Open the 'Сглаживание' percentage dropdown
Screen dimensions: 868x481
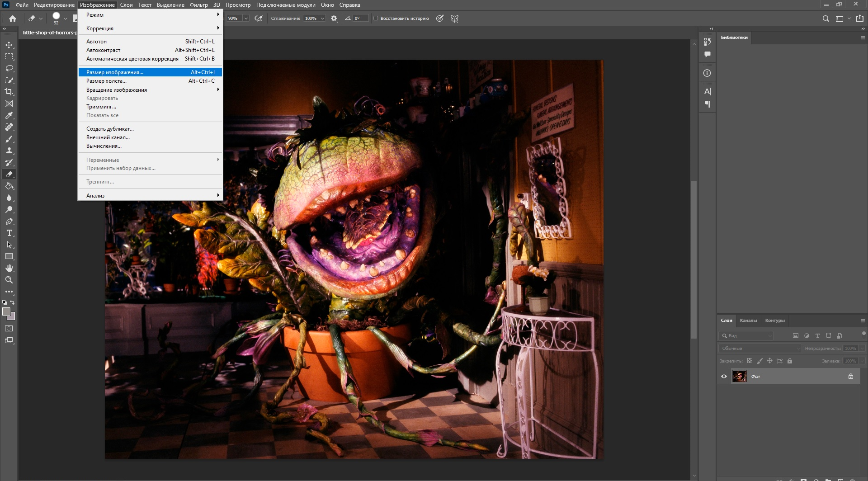point(322,19)
